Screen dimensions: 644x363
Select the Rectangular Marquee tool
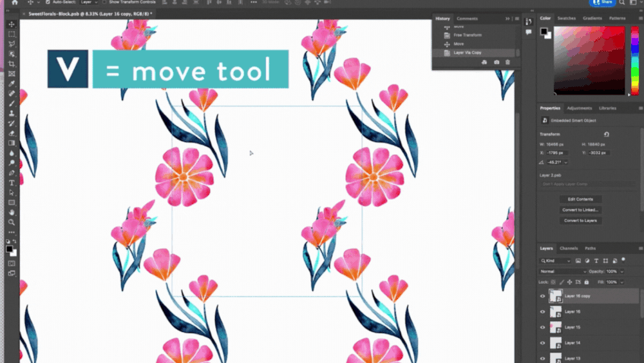pos(12,34)
